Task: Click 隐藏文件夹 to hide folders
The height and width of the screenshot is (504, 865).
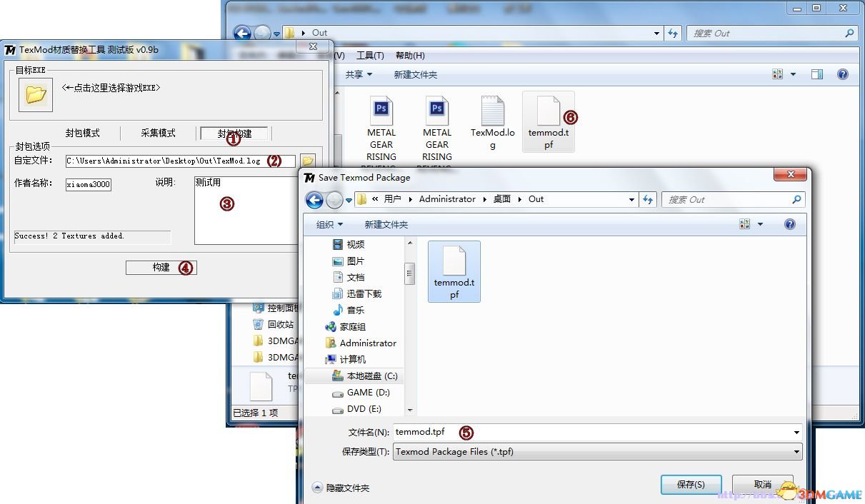Action: pos(341,488)
